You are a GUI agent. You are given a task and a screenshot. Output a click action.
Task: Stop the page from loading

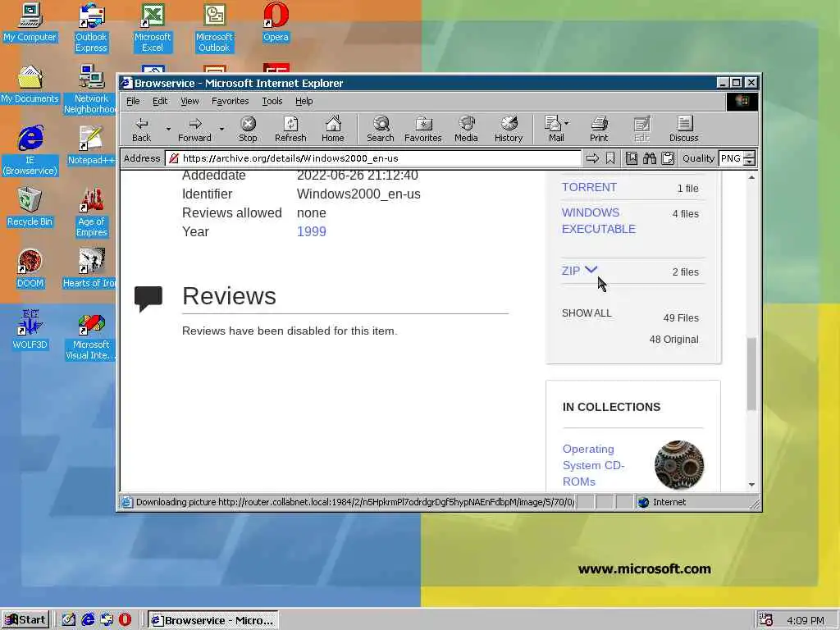[x=248, y=130]
